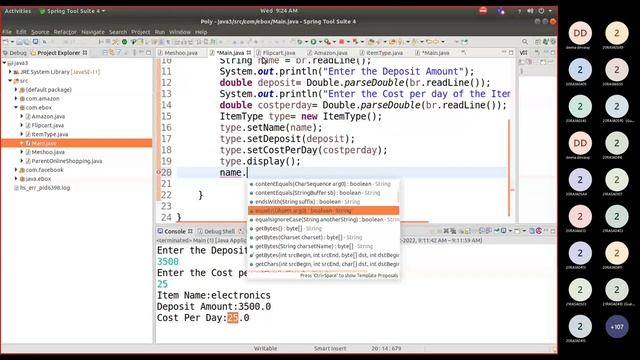640x360 pixels.
Task: Click the New file toolbar icon
Action: tap(6, 42)
